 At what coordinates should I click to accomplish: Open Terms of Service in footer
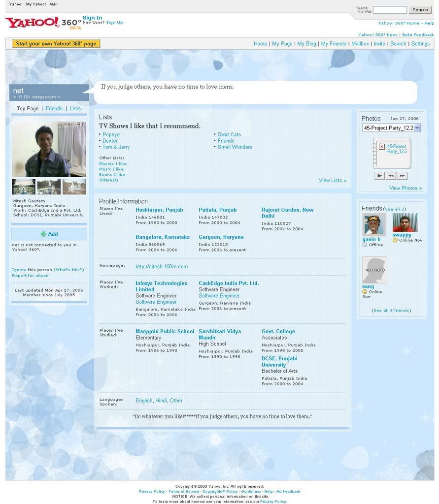[184, 492]
